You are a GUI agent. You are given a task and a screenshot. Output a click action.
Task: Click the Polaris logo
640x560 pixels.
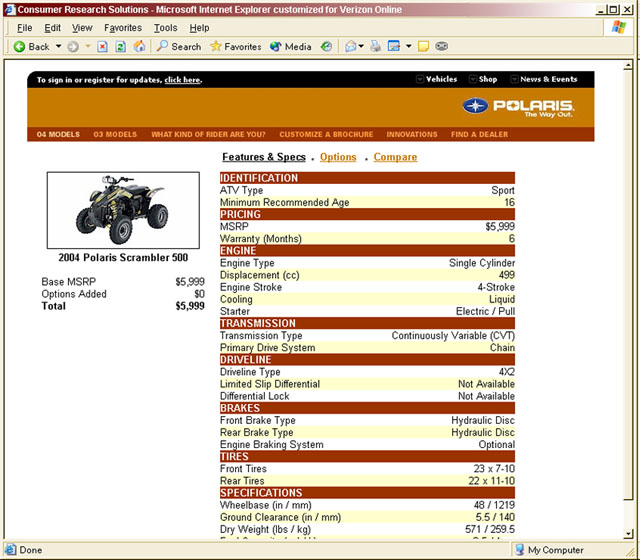tap(518, 107)
